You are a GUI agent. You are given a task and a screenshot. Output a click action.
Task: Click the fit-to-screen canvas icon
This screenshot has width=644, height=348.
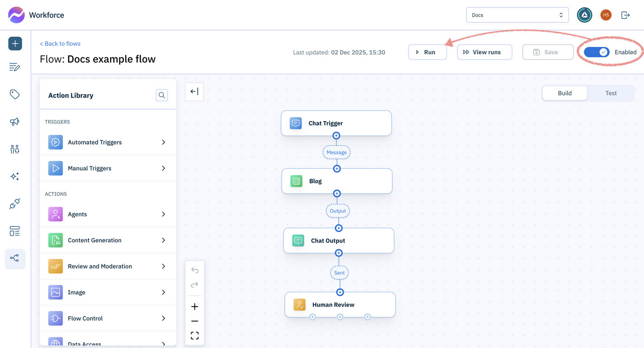[x=195, y=336]
